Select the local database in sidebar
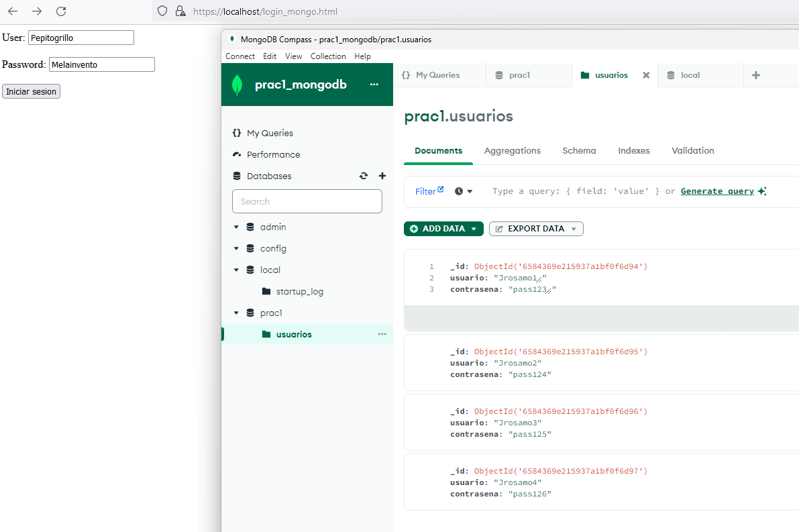This screenshot has height=532, width=799. click(x=270, y=270)
